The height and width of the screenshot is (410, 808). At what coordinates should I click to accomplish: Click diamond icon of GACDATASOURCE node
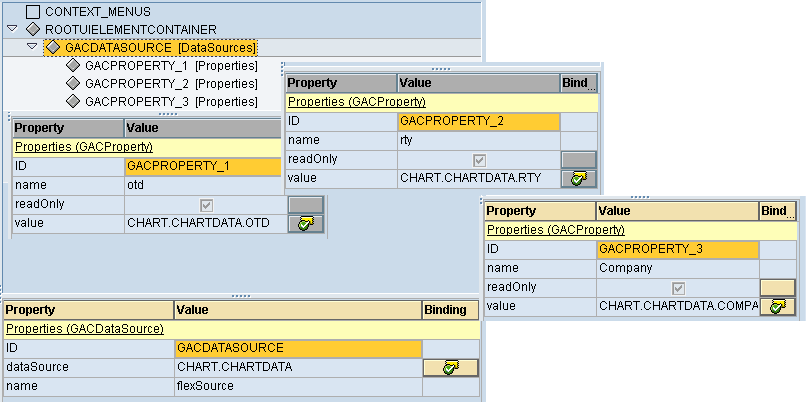click(x=53, y=47)
